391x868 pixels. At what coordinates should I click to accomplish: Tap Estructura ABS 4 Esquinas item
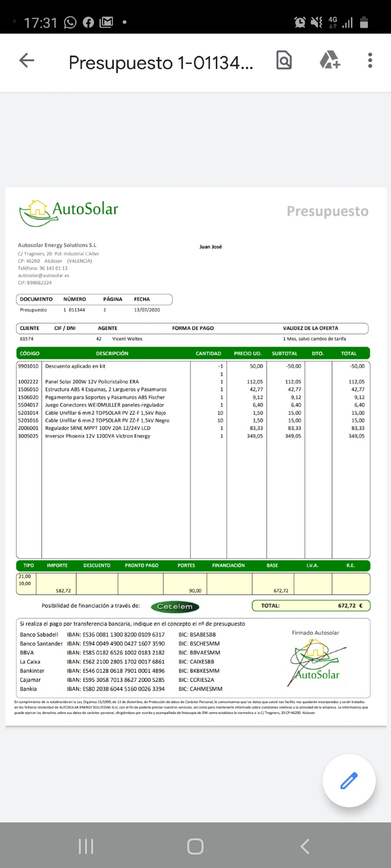[x=106, y=390]
